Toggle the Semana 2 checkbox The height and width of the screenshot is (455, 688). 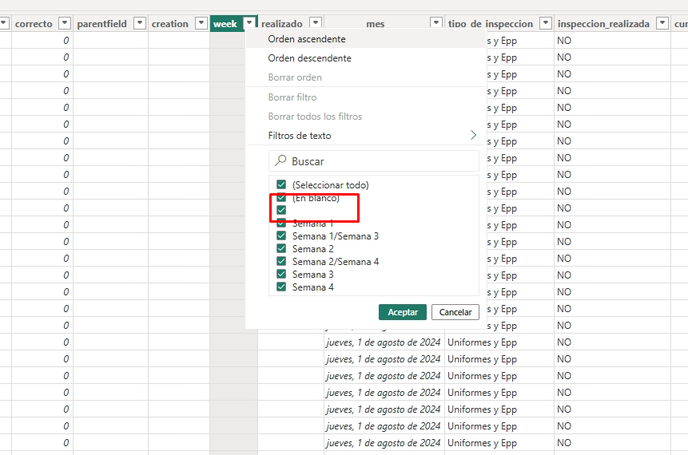[x=282, y=249]
